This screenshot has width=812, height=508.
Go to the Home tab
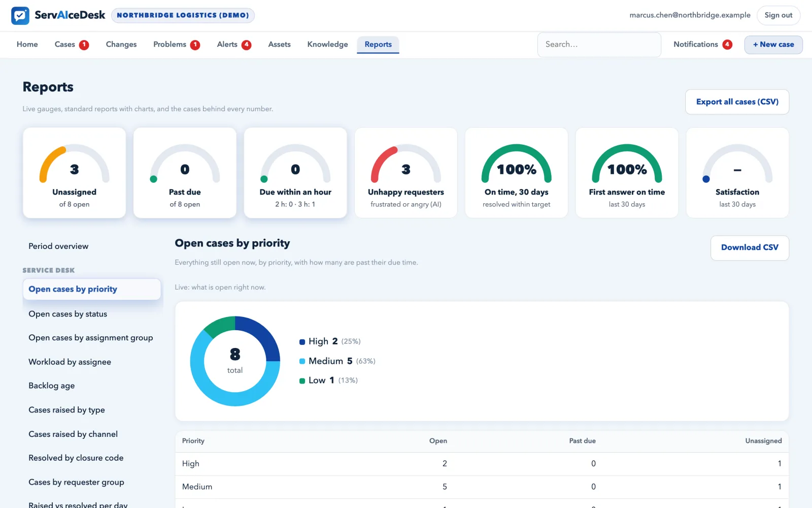[27, 45]
